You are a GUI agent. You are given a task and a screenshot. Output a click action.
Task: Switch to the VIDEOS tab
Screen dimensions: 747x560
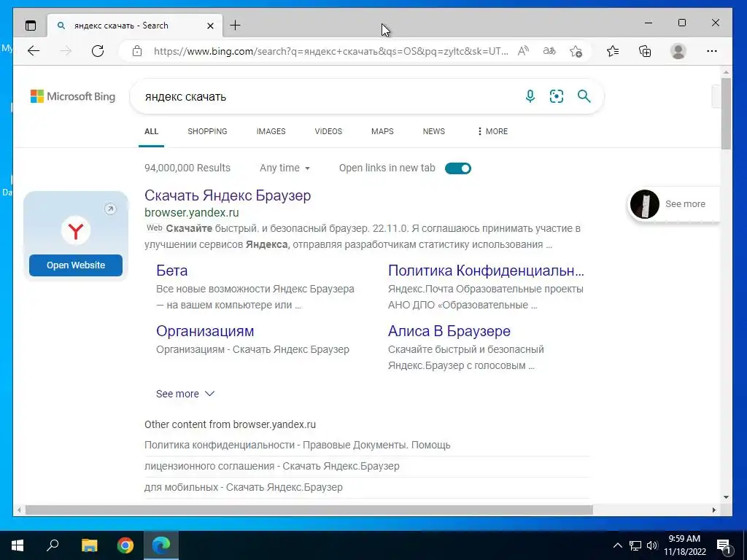click(328, 131)
